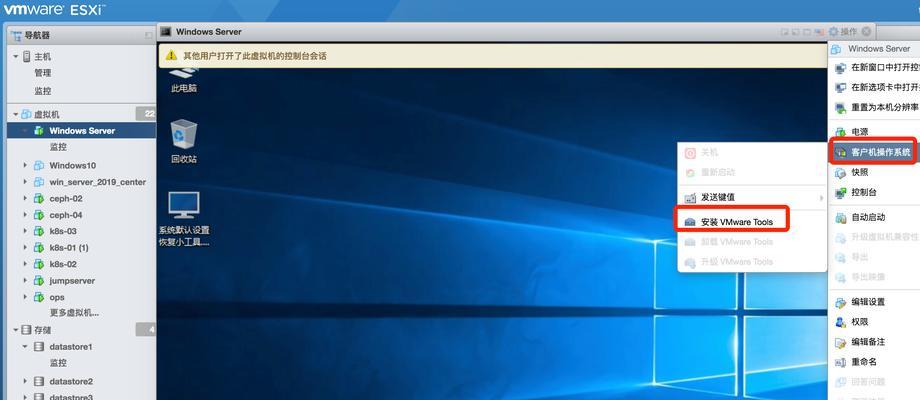Select the Windows Server tree row text

click(x=82, y=131)
